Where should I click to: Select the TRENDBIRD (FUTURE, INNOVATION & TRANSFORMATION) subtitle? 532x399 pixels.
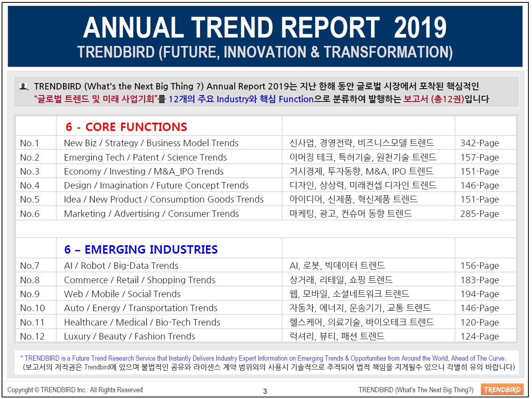point(265,52)
